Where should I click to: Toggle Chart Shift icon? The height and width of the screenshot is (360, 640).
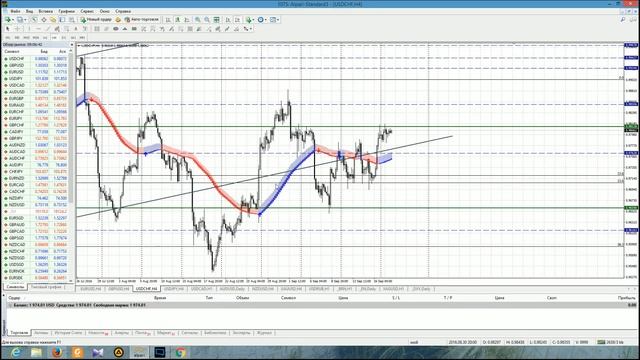(237, 20)
